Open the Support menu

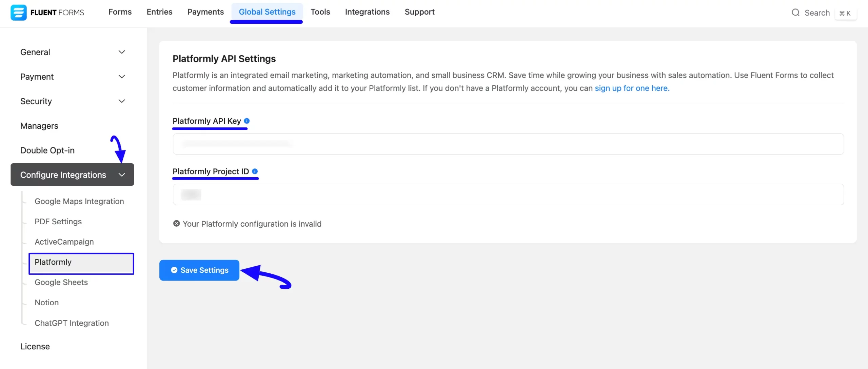click(419, 12)
